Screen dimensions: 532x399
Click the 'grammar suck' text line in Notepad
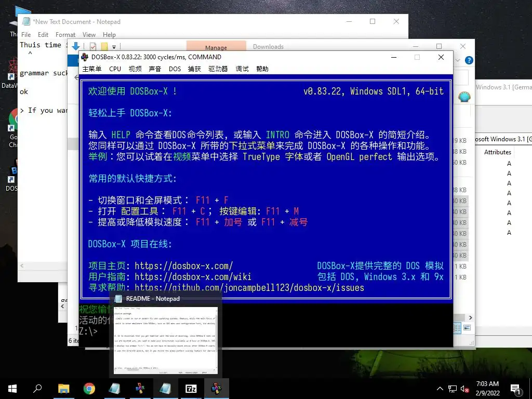[x=44, y=73]
